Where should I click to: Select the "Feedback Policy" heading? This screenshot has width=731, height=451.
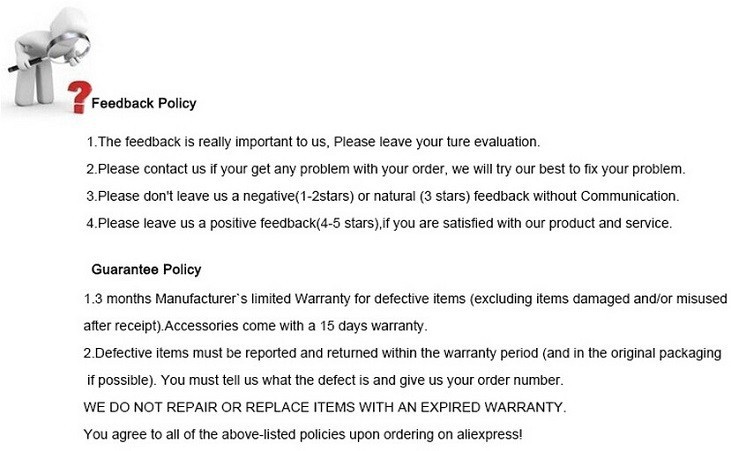(x=144, y=103)
